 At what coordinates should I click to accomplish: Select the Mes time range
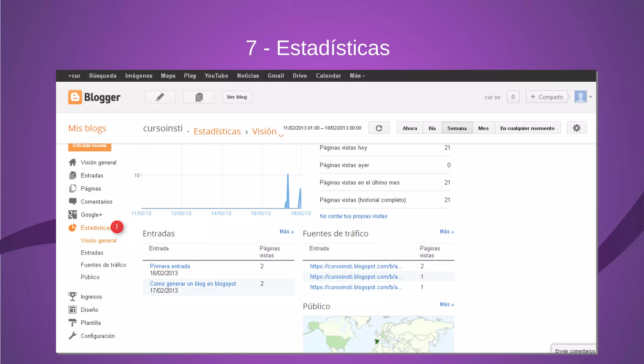[483, 128]
